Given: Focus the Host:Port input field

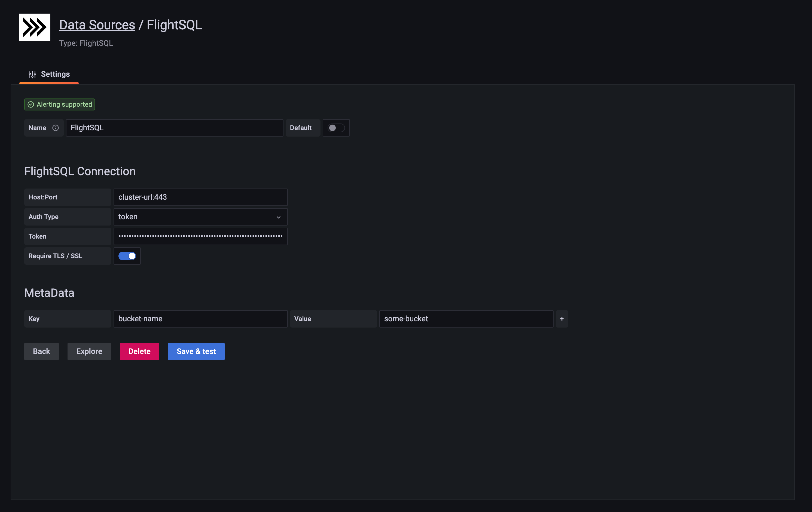Looking at the screenshot, I should (201, 197).
